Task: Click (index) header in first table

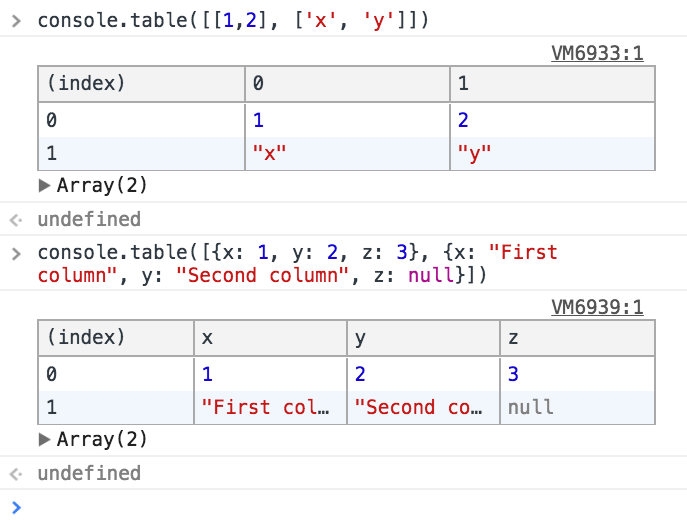Action: pos(141,84)
